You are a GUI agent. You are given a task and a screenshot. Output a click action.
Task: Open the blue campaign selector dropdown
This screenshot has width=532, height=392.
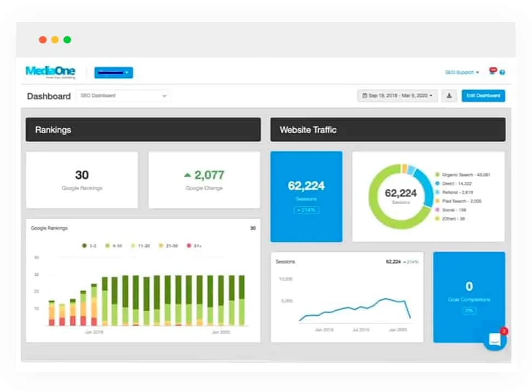[x=114, y=72]
